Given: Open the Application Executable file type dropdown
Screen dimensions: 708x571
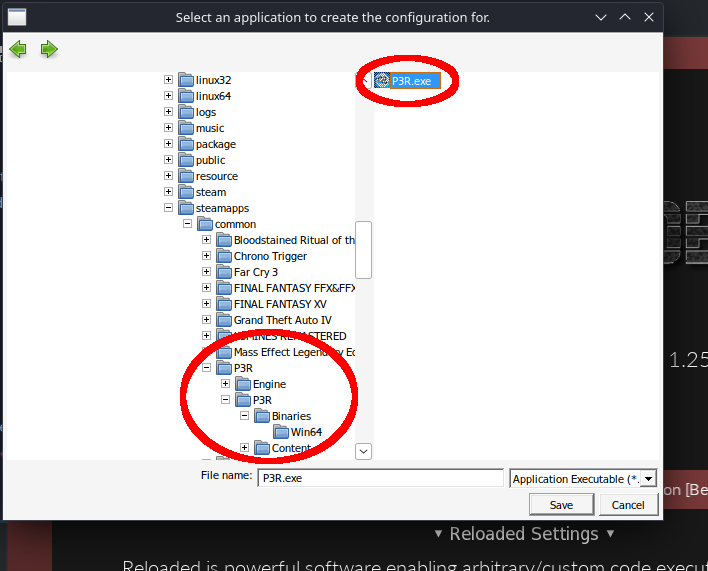Looking at the screenshot, I should (648, 478).
